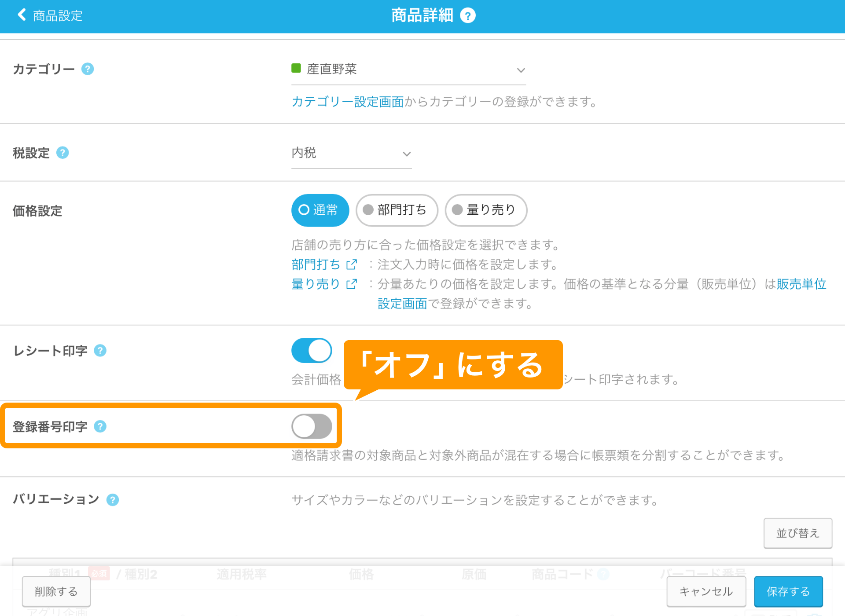Viewport: 845px width, 616px height.
Task: Turn off the レシート印字 toggle
Action: [x=312, y=351]
